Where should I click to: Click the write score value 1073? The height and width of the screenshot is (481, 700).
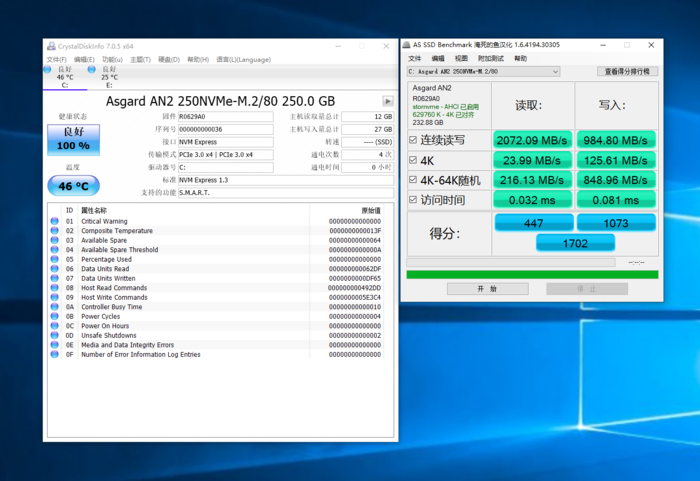point(616,223)
